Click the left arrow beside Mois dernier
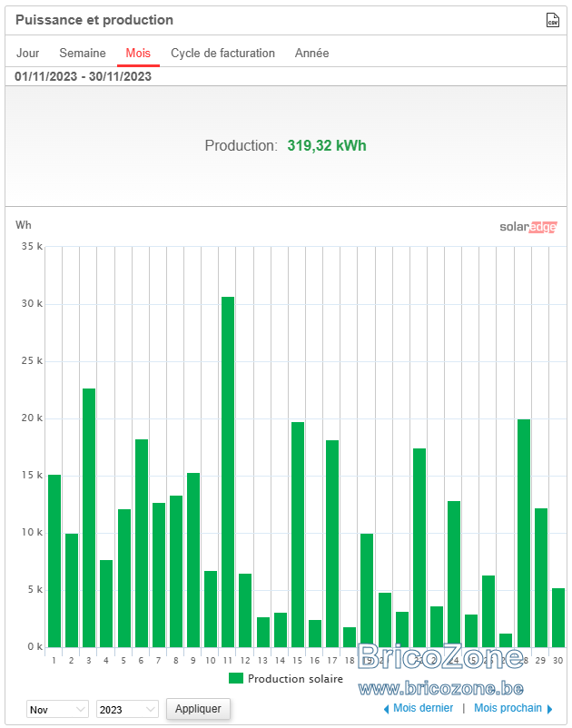Viewport: 572px width, 728px height. point(386,709)
